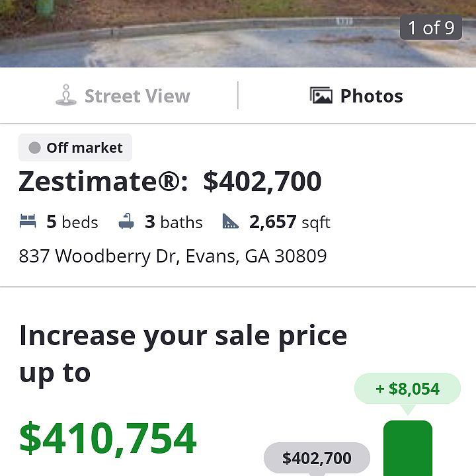This screenshot has height=476, width=476.
Task: Select the Off market status badge
Action: tap(75, 147)
